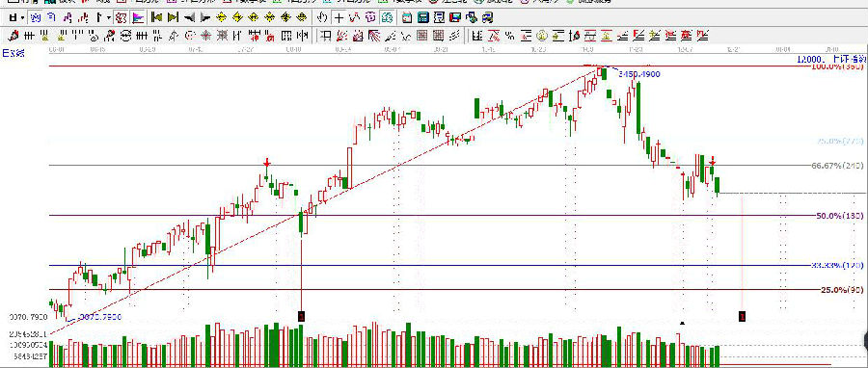868x368 pixels.
Task: Toggle the crosshair plus cursor button
Action: tap(339, 17)
